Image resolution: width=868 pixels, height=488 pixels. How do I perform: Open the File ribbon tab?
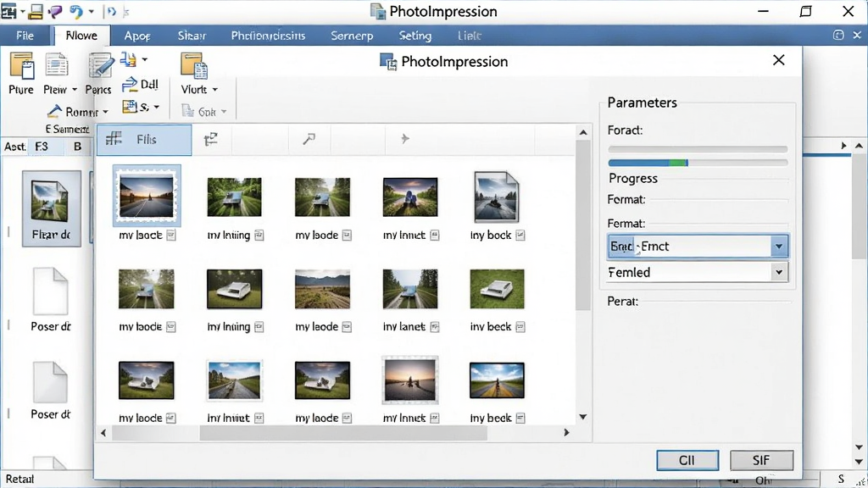[x=25, y=36]
